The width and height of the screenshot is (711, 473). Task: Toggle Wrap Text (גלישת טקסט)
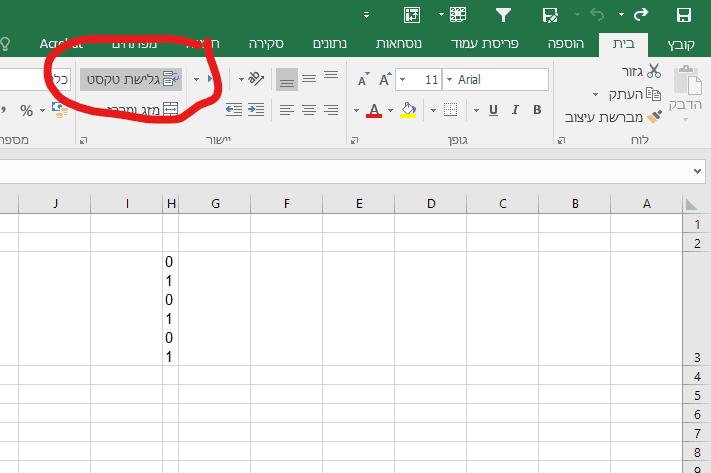[131, 79]
